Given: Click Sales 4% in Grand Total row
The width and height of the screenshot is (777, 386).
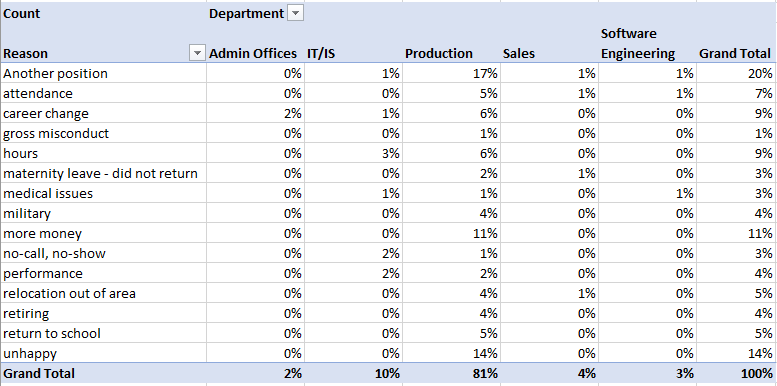Looking at the screenshot, I should point(550,373).
